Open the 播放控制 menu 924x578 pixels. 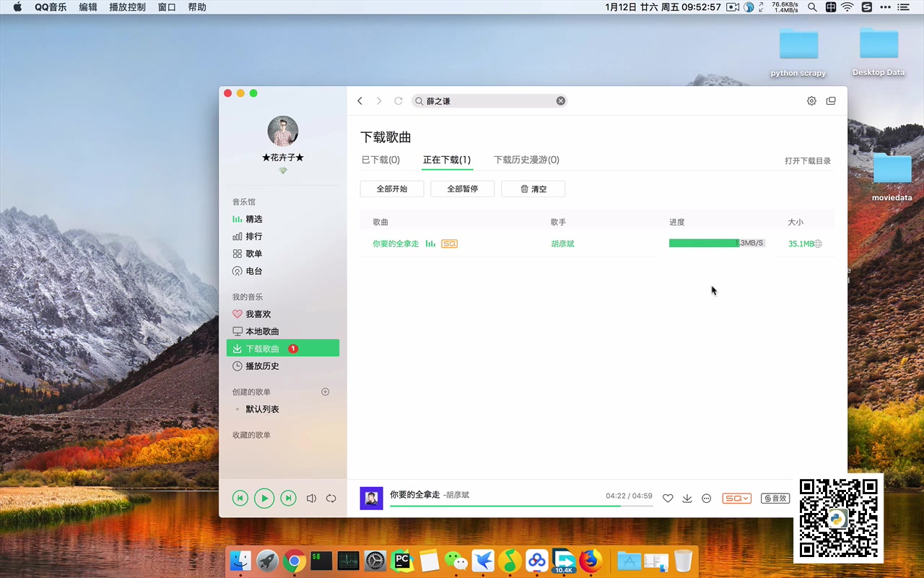(x=127, y=7)
